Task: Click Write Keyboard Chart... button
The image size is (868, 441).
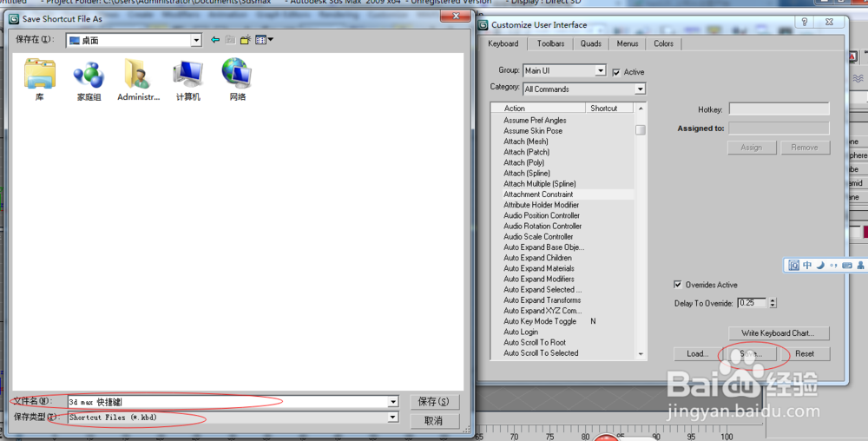Action: (779, 333)
